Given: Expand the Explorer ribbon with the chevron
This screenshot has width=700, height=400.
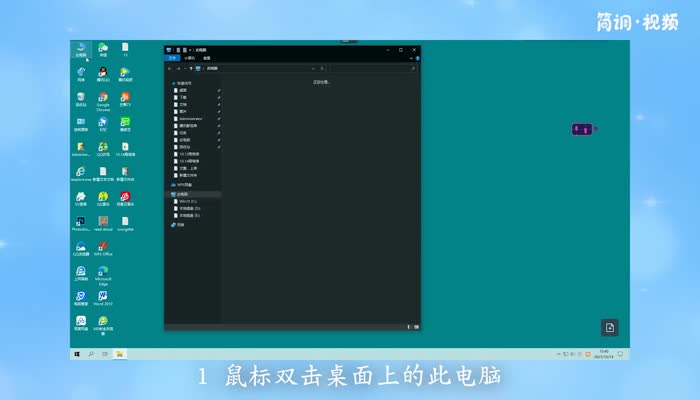Looking at the screenshot, I should (x=411, y=58).
